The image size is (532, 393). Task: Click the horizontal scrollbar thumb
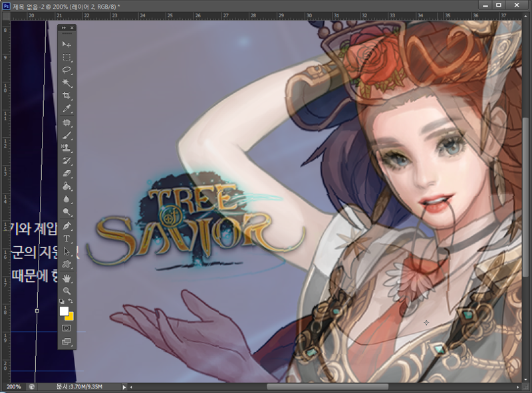click(327, 387)
